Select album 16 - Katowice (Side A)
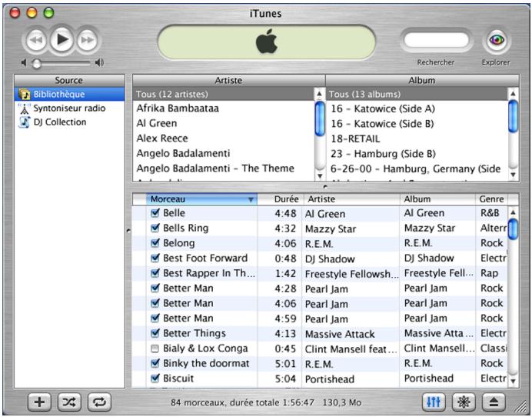 pyautogui.click(x=417, y=108)
